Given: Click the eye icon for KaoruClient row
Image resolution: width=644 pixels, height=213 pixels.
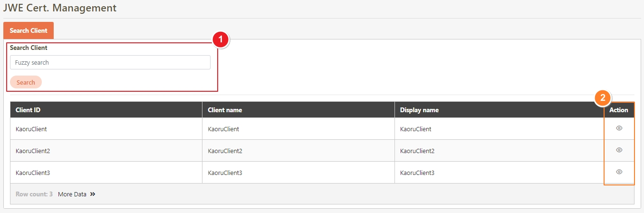Looking at the screenshot, I should point(619,128).
